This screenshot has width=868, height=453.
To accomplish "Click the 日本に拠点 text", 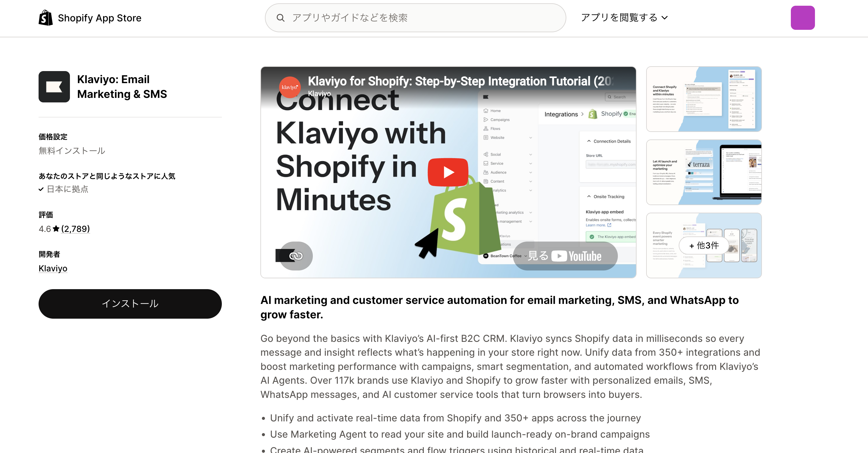I will coord(68,189).
